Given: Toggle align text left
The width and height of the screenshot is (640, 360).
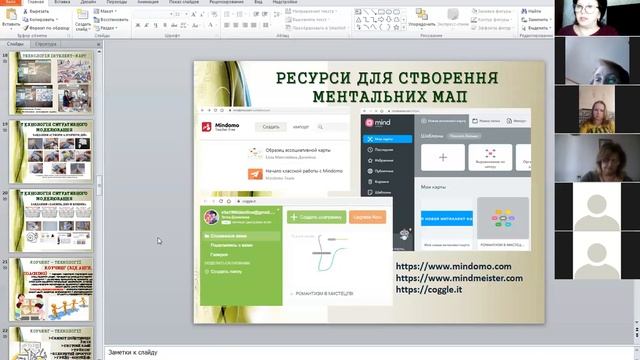Looking at the screenshot, I should (x=227, y=25).
